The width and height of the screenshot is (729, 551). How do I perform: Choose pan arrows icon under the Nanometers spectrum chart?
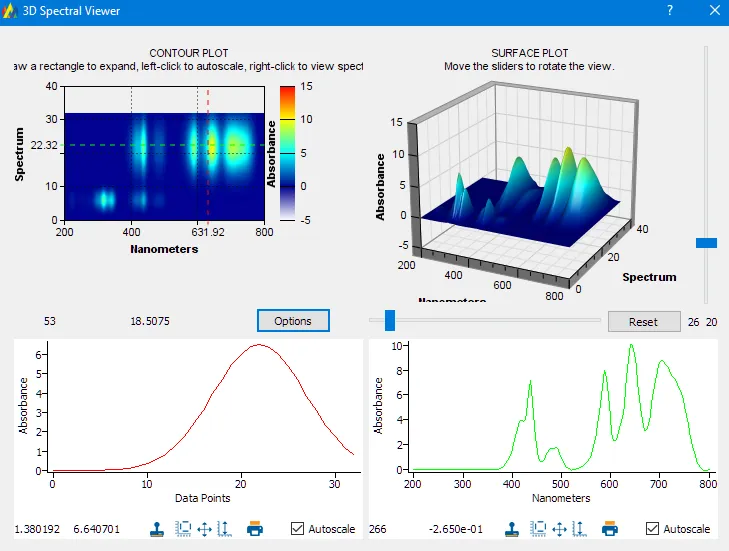click(559, 529)
